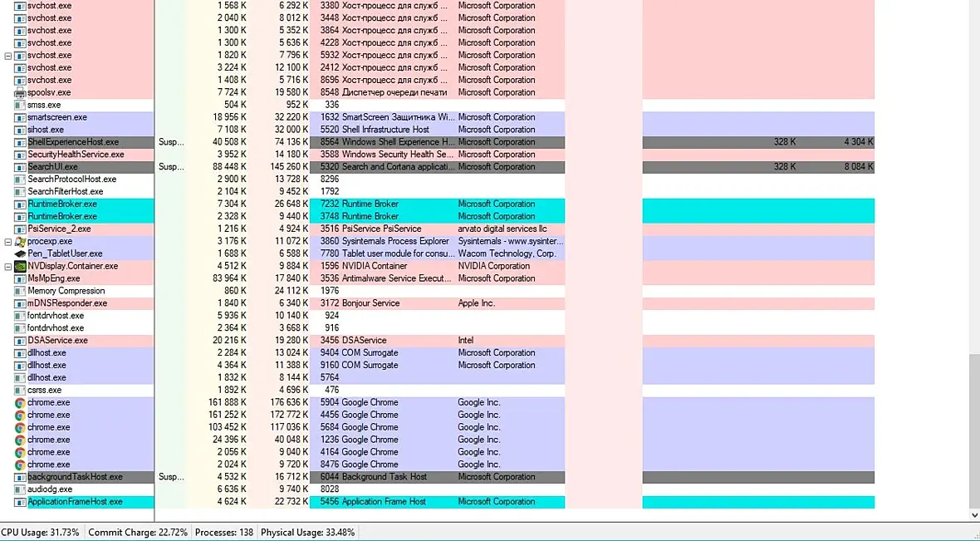Click the smss.exe process icon
The image size is (980, 541).
coord(20,105)
